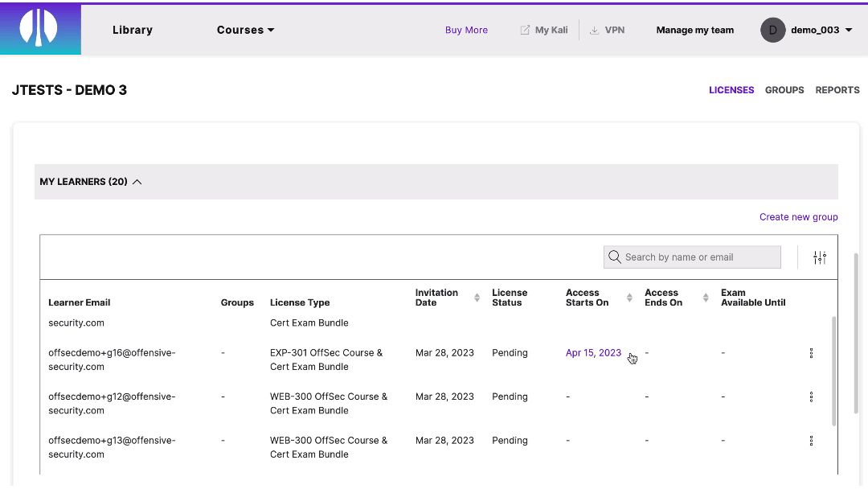Switch to the REPORTS tab

coord(837,90)
